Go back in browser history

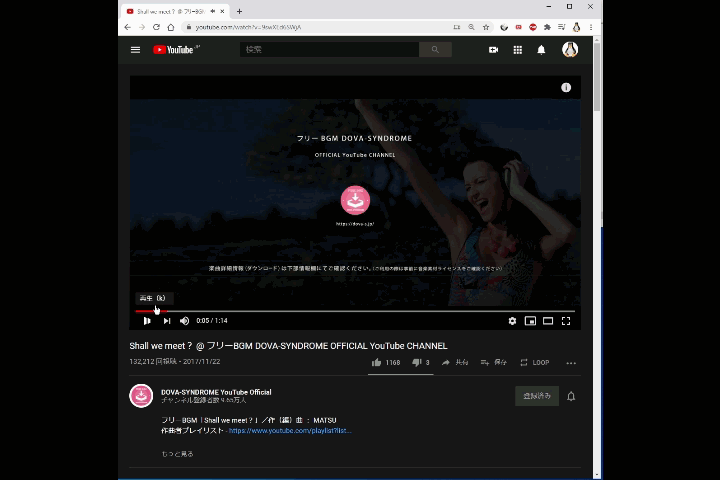point(128,27)
